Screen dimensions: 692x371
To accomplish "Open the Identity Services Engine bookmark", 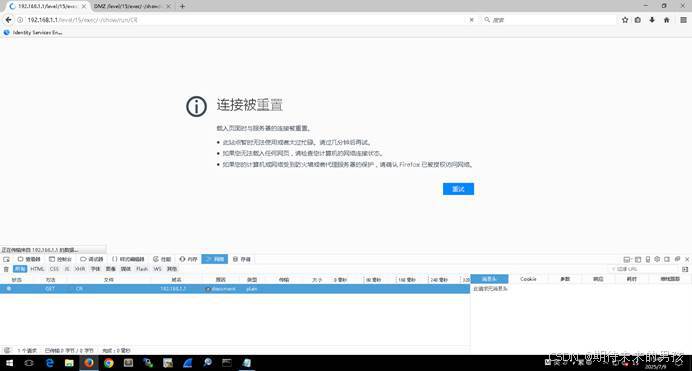I will (33, 32).
